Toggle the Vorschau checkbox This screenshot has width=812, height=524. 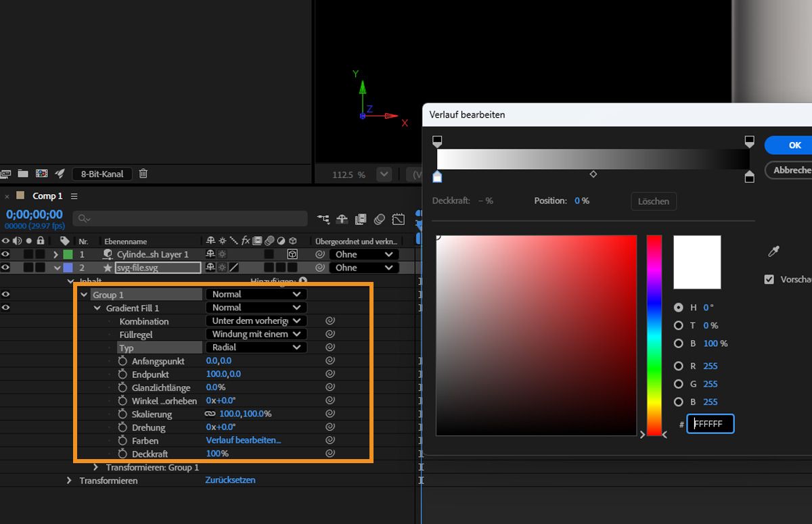click(x=769, y=279)
